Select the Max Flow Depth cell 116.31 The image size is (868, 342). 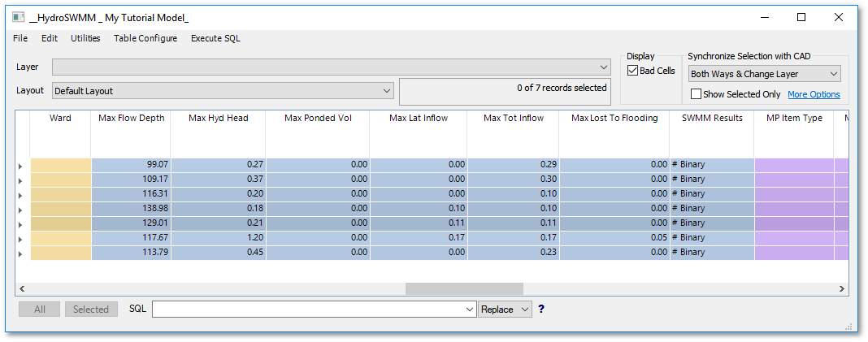pyautogui.click(x=131, y=194)
